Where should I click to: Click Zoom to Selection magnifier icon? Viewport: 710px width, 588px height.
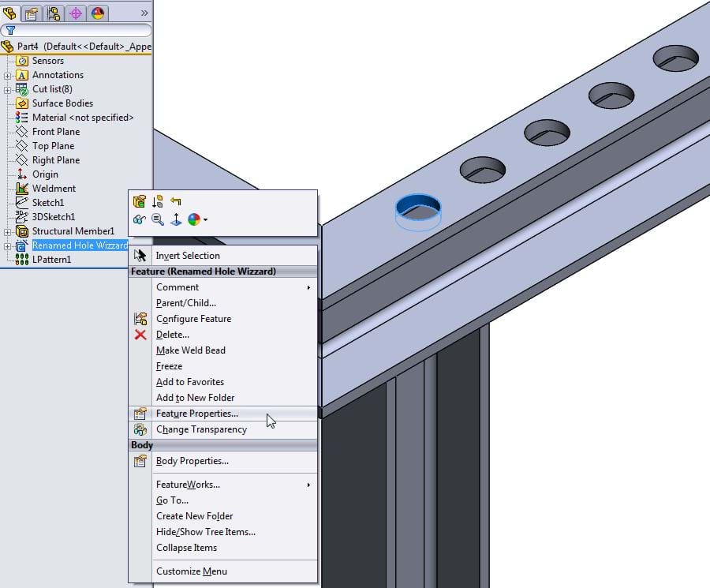tap(158, 220)
